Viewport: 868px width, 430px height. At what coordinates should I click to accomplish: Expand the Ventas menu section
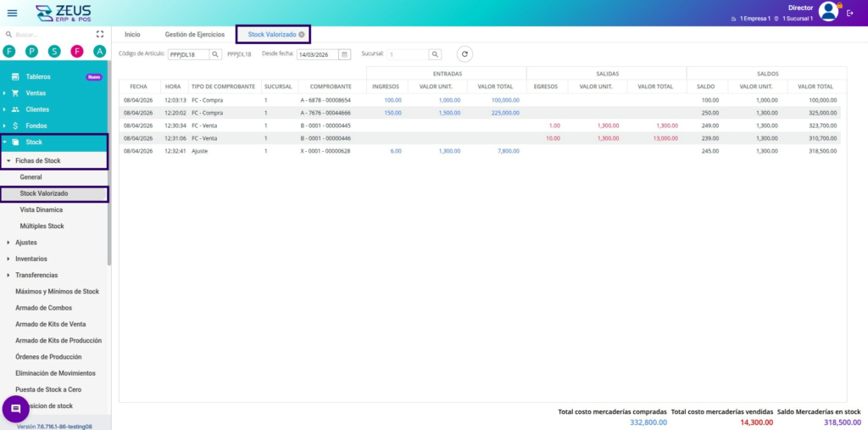pyautogui.click(x=36, y=93)
